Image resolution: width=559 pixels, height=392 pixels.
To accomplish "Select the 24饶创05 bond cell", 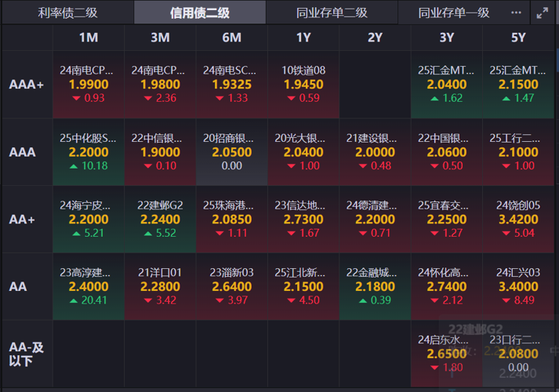I will tap(518, 219).
